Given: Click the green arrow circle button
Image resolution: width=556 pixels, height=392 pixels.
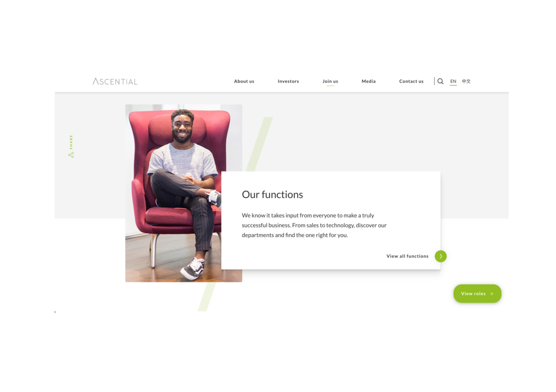Looking at the screenshot, I should click(x=440, y=256).
